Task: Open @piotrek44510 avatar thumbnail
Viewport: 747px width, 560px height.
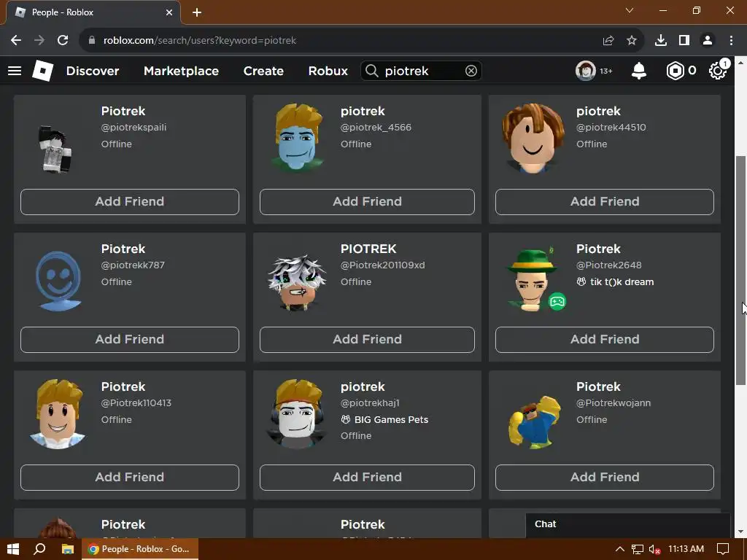Action: 532,138
